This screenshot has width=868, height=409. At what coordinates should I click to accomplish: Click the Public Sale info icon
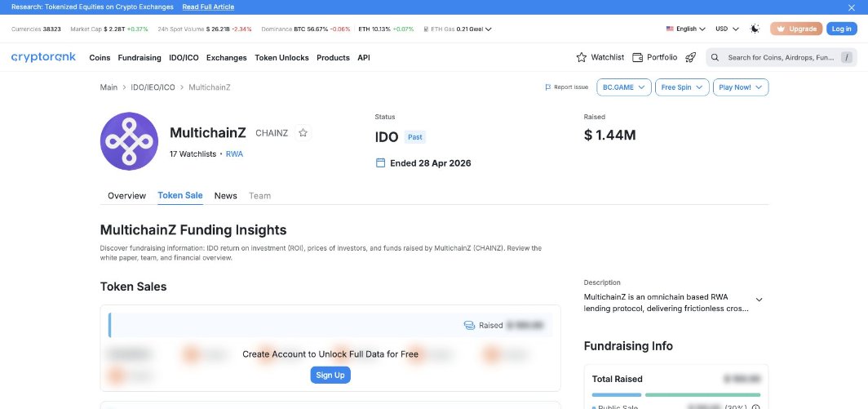[x=755, y=408]
